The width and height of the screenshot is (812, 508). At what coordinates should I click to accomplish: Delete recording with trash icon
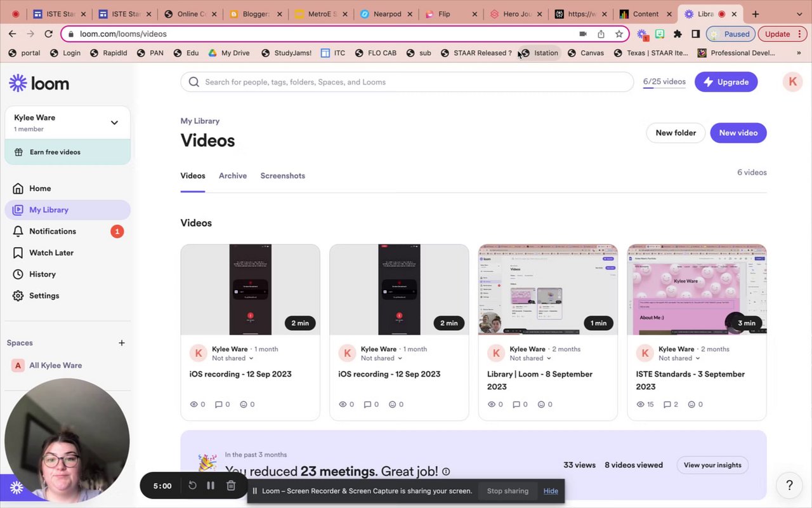click(x=231, y=486)
